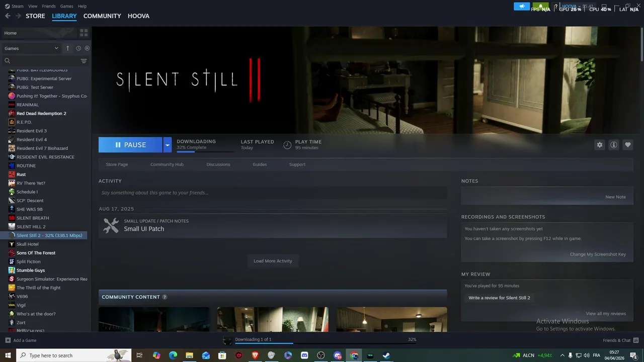The height and width of the screenshot is (362, 644).
Task: Write a review for Silent Still 2
Action: pyautogui.click(x=499, y=298)
